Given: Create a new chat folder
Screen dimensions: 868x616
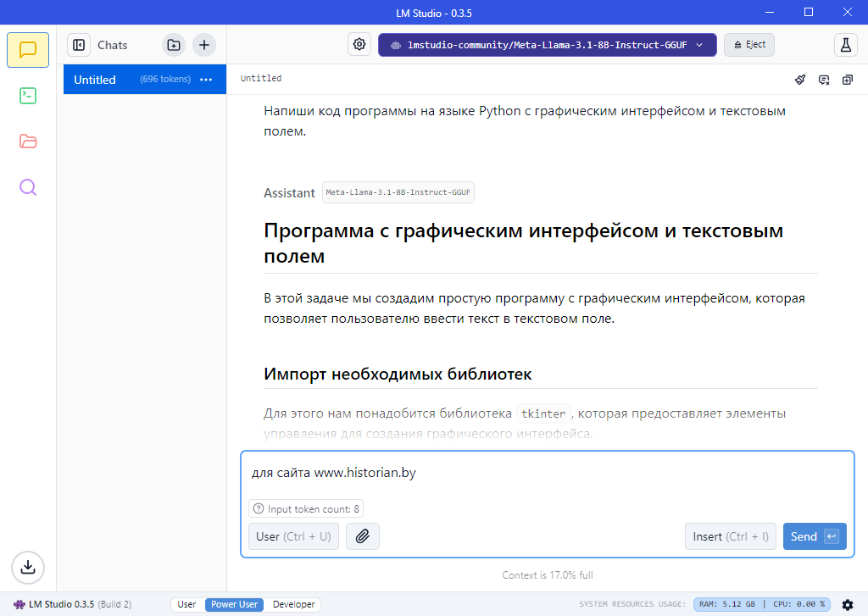Looking at the screenshot, I should click(x=174, y=45).
